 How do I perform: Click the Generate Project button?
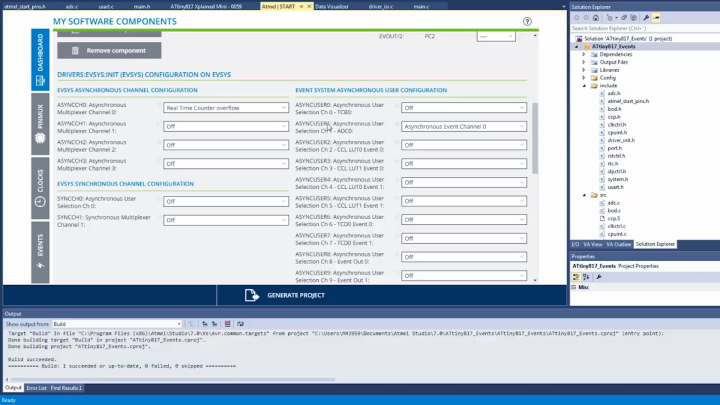(x=289, y=295)
